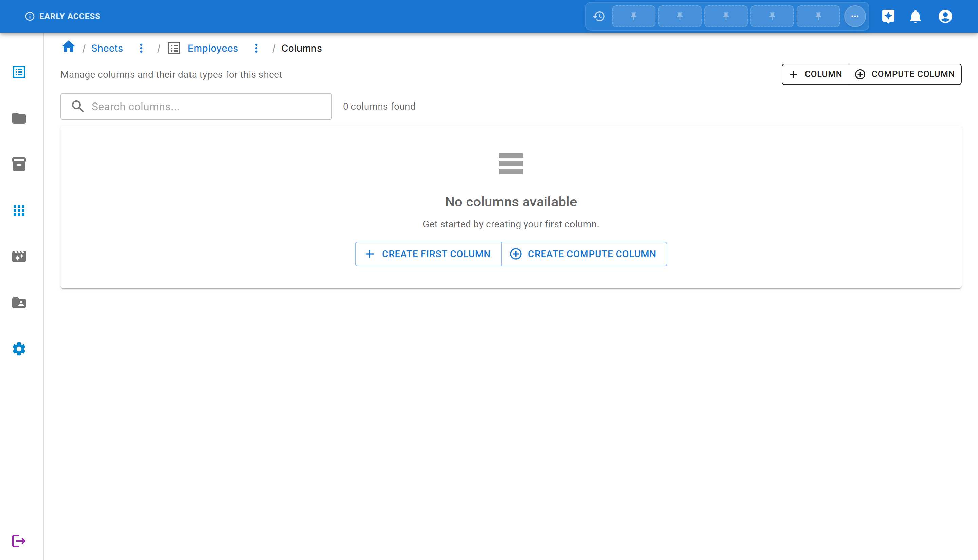The height and width of the screenshot is (560, 978).
Task: Expand the Sheets breadcrumb options menu
Action: coord(141,48)
